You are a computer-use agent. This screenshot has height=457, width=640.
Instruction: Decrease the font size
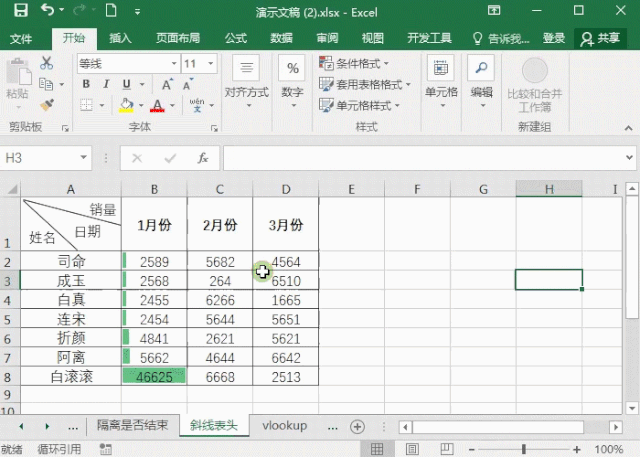point(188,84)
